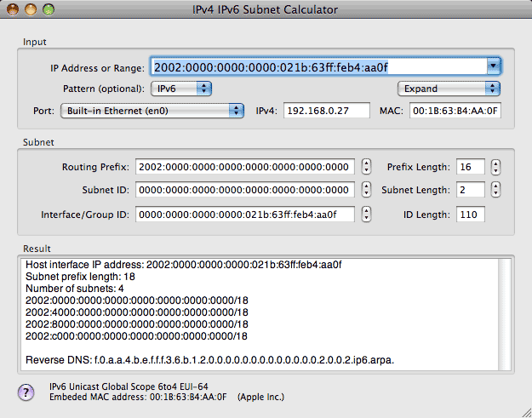
Task: Click the 2002:0000:...:0000/18 subnet line
Action: pos(137,301)
